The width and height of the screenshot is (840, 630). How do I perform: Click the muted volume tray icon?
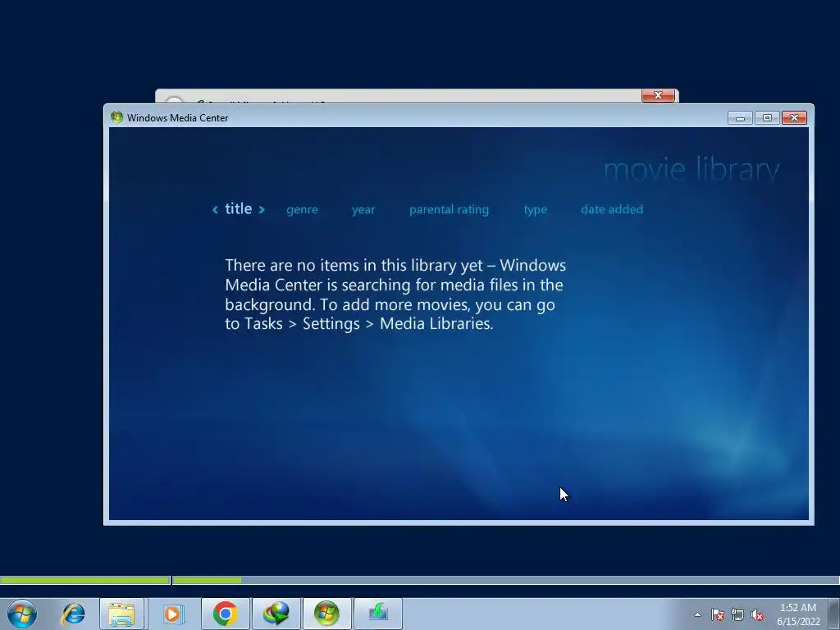coord(757,614)
